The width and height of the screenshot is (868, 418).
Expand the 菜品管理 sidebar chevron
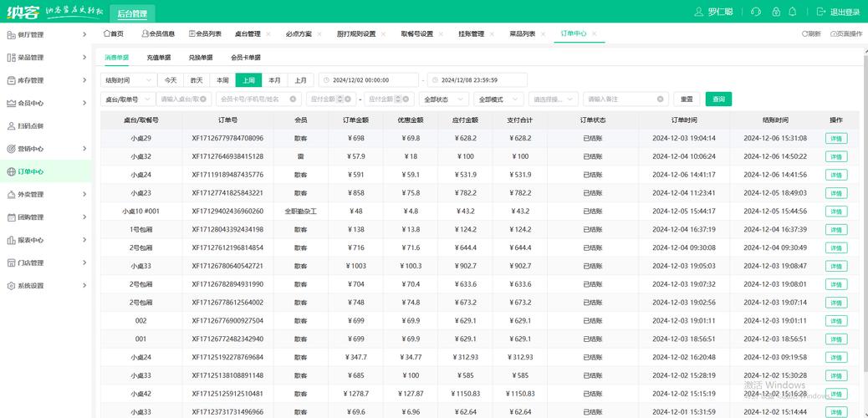(84, 57)
